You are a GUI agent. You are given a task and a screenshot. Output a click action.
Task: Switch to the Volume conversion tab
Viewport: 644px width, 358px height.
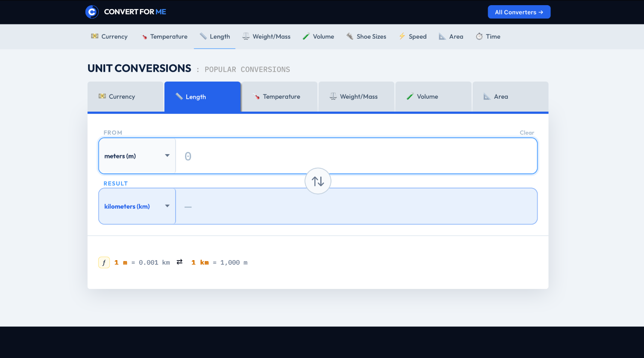(433, 97)
